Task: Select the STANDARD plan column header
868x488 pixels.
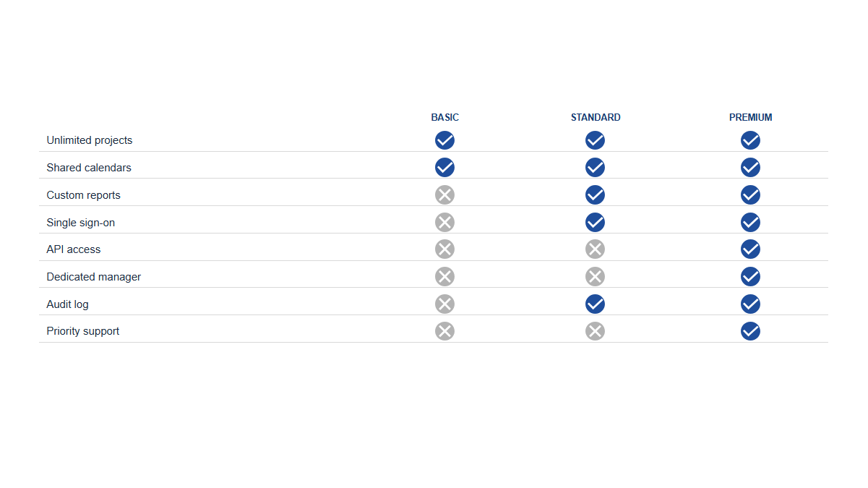Action: 596,117
